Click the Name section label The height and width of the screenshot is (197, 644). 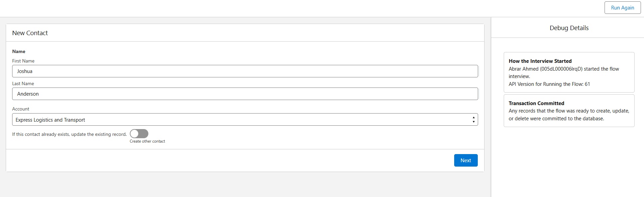[x=19, y=51]
